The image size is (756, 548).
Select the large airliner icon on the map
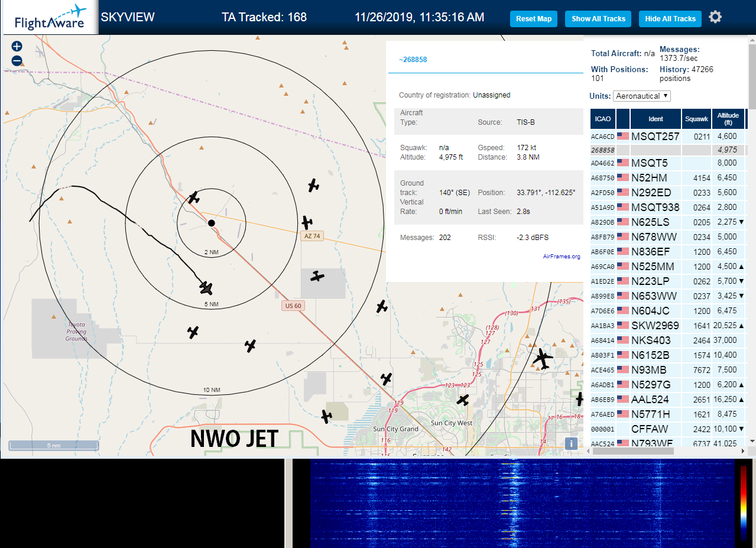pyautogui.click(x=541, y=359)
